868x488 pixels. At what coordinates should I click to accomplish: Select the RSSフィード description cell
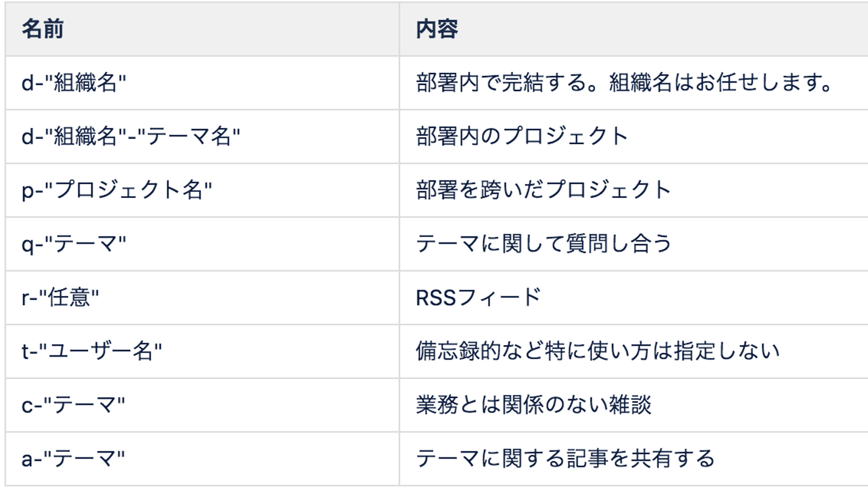click(x=478, y=298)
